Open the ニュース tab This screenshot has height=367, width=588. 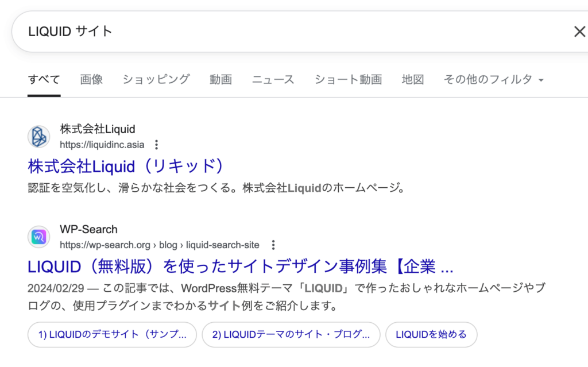[x=273, y=80]
